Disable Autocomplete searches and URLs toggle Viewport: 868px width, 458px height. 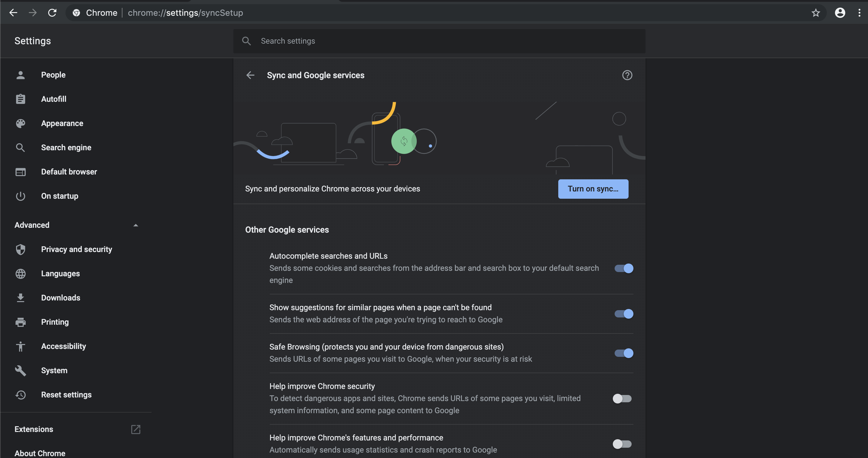coord(624,268)
